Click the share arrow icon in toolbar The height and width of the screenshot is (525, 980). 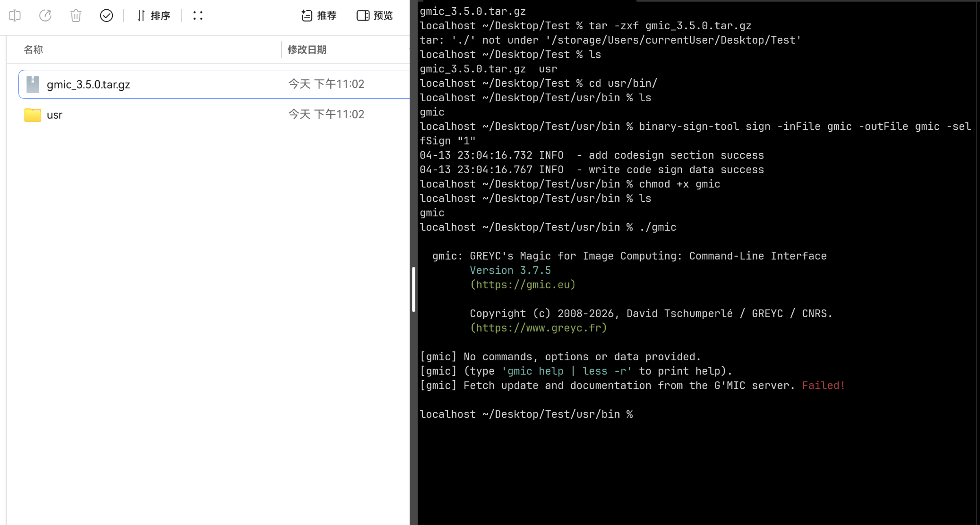45,16
